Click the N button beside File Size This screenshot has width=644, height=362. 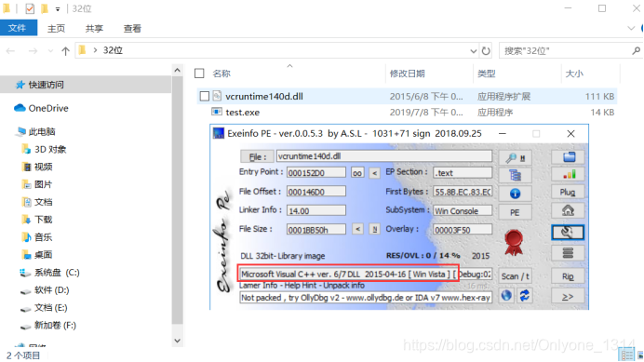click(374, 229)
